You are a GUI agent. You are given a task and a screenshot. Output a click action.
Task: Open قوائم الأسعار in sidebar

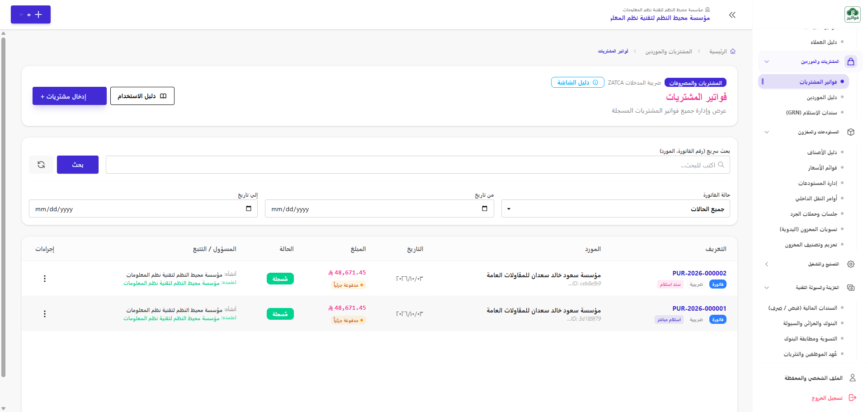(x=823, y=168)
